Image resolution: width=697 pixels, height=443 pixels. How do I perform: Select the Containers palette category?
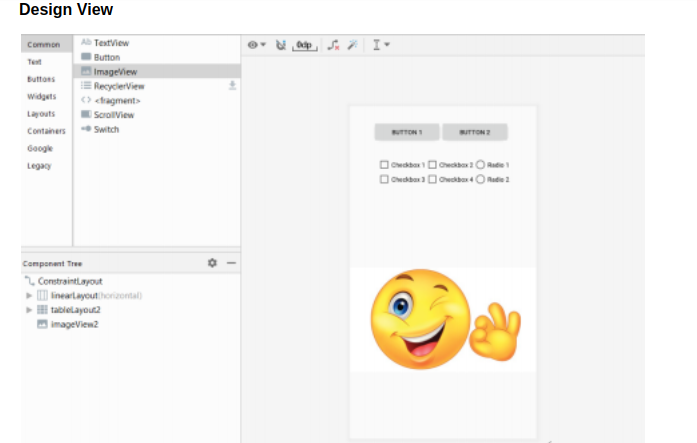click(x=46, y=131)
